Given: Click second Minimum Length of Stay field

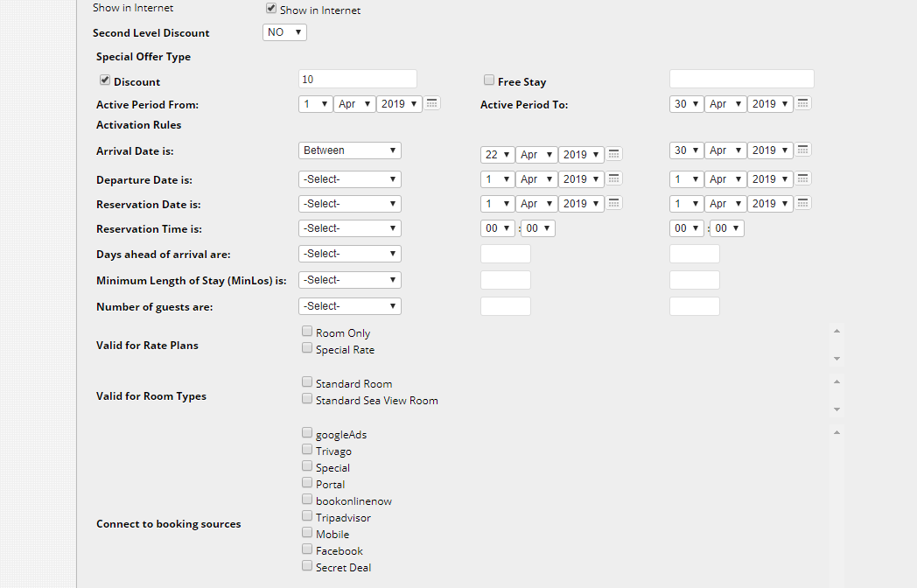Looking at the screenshot, I should [694, 280].
